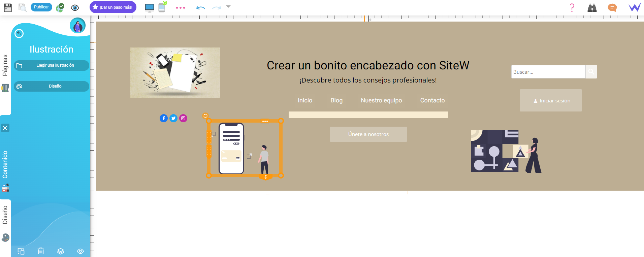The height and width of the screenshot is (257, 644).
Task: Click the Instagram social icon
Action: click(183, 118)
